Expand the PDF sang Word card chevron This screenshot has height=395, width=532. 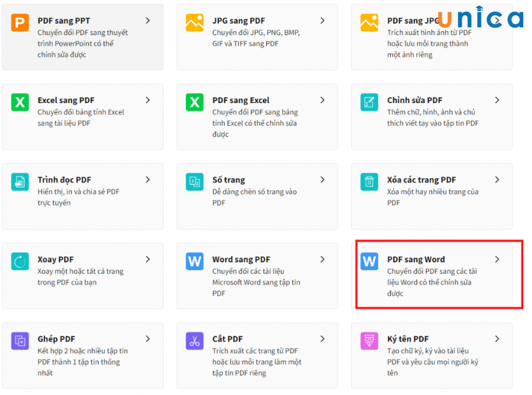pos(497,259)
